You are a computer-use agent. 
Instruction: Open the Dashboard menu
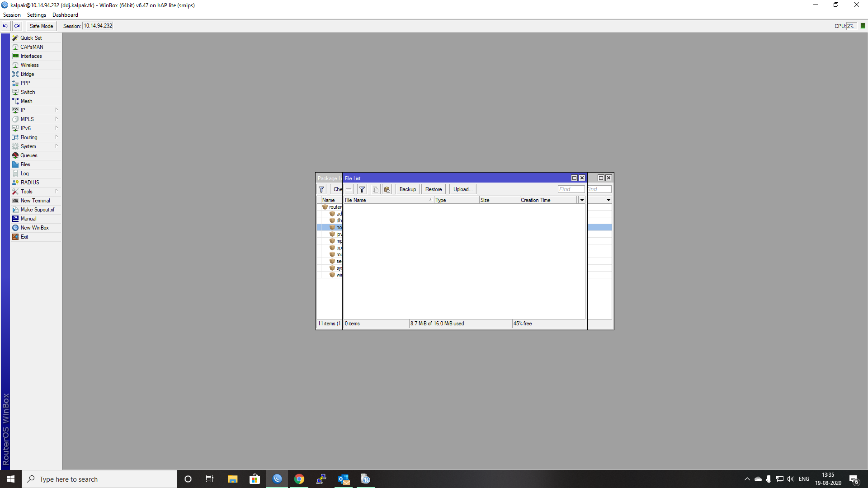[65, 14]
